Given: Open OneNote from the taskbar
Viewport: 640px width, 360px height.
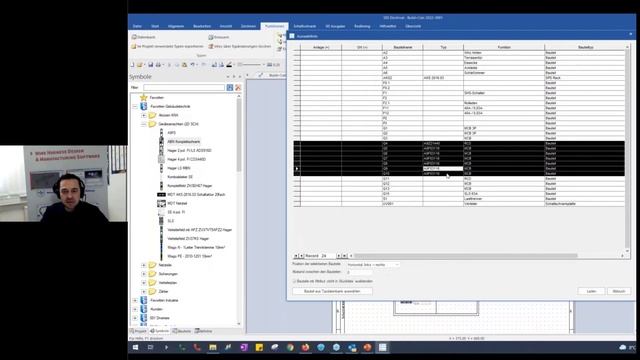Looking at the screenshot, I should pyautogui.click(x=244, y=347).
